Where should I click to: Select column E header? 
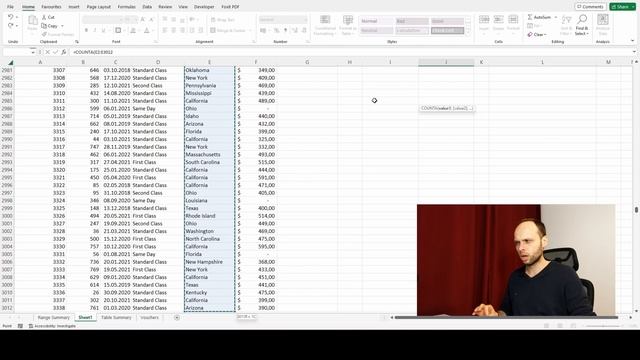click(x=209, y=62)
